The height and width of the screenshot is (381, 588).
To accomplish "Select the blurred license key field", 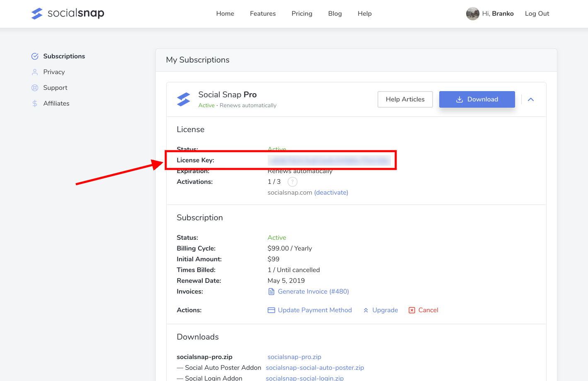I will point(329,160).
